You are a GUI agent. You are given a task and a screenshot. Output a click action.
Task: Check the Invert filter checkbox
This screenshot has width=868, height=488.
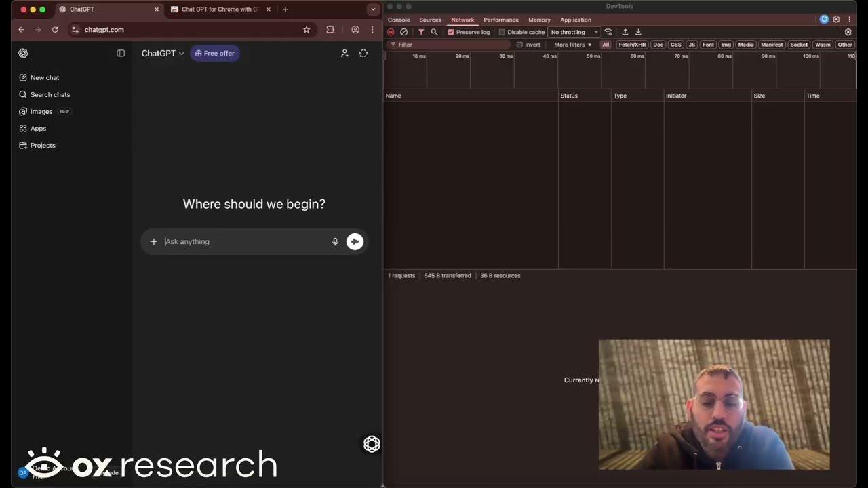519,45
